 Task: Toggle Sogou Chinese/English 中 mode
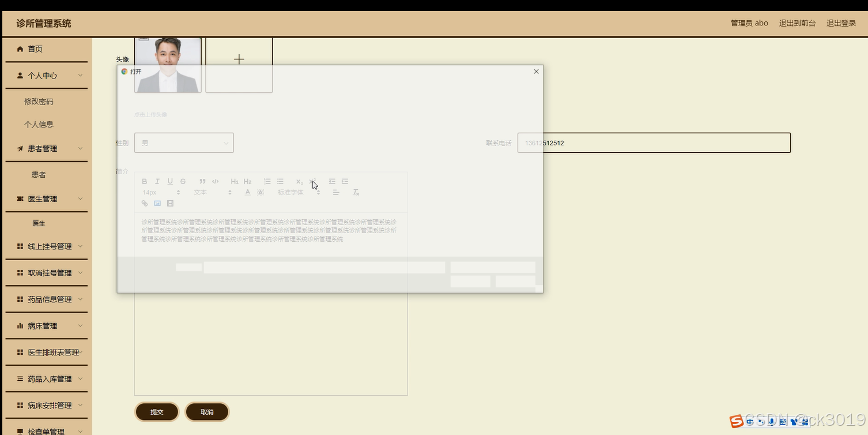pyautogui.click(x=750, y=422)
